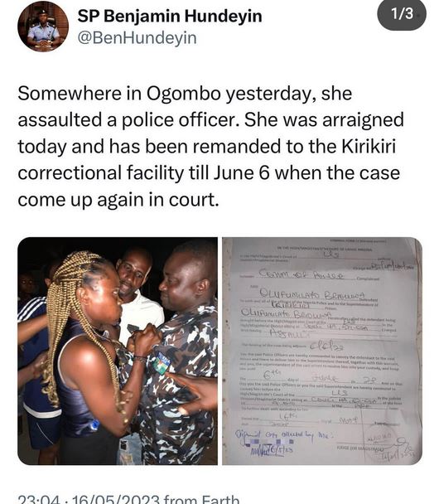Open the court remand document photo
The height and width of the screenshot is (504, 439).
(x=322, y=351)
